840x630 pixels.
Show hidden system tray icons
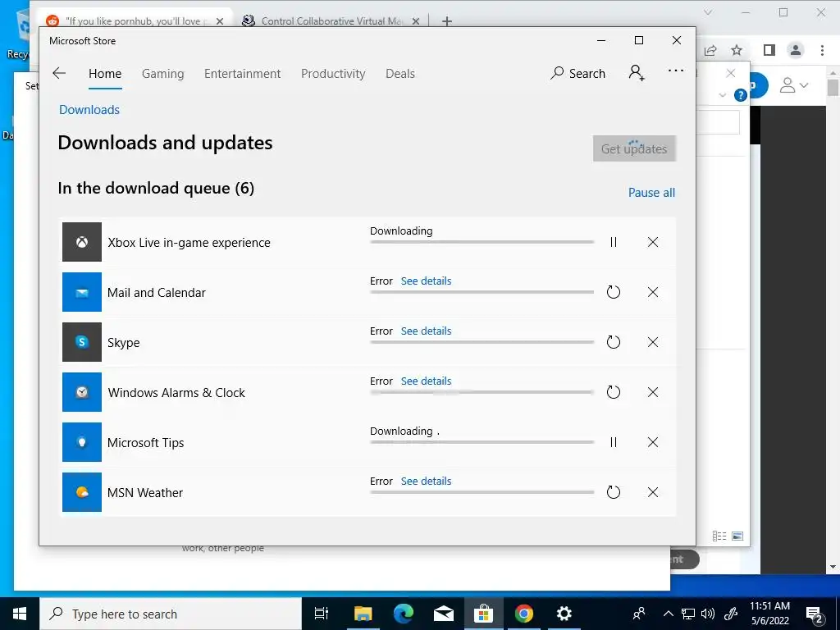[668, 614]
